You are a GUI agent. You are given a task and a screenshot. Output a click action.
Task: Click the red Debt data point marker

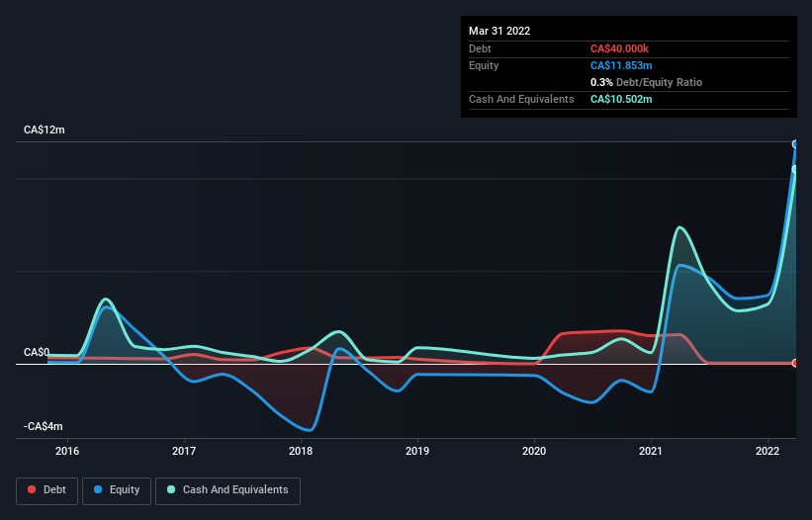click(795, 363)
